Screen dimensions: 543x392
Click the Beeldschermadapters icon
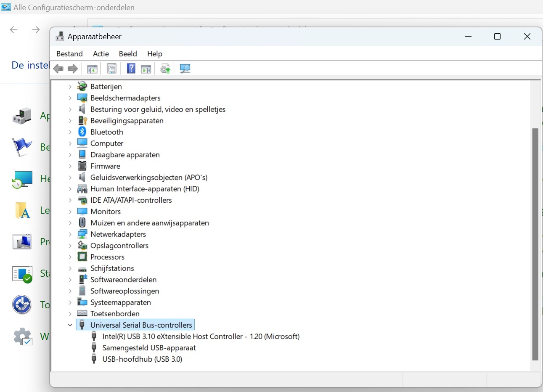(x=82, y=98)
